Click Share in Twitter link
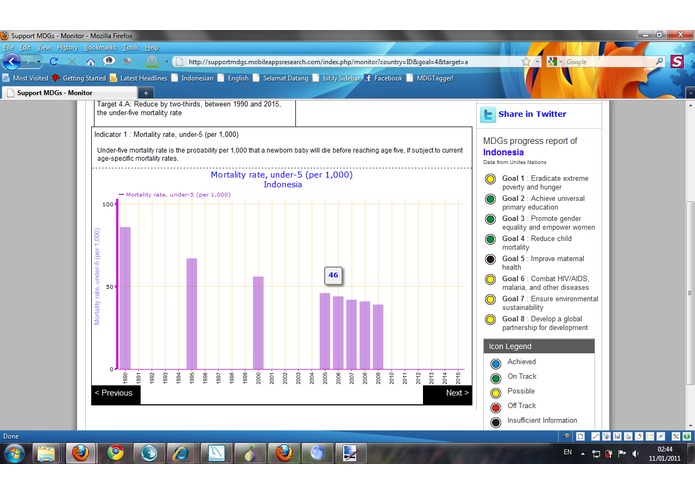Viewport: 695px width, 494px height. pyautogui.click(x=532, y=114)
